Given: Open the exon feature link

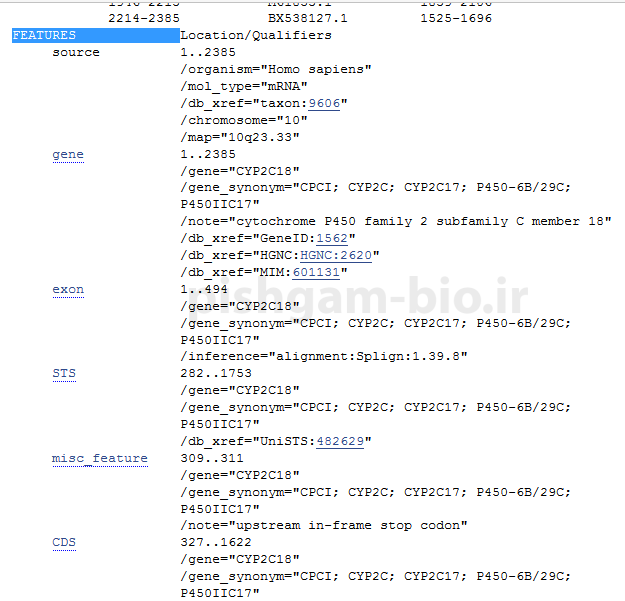Looking at the screenshot, I should [68, 289].
